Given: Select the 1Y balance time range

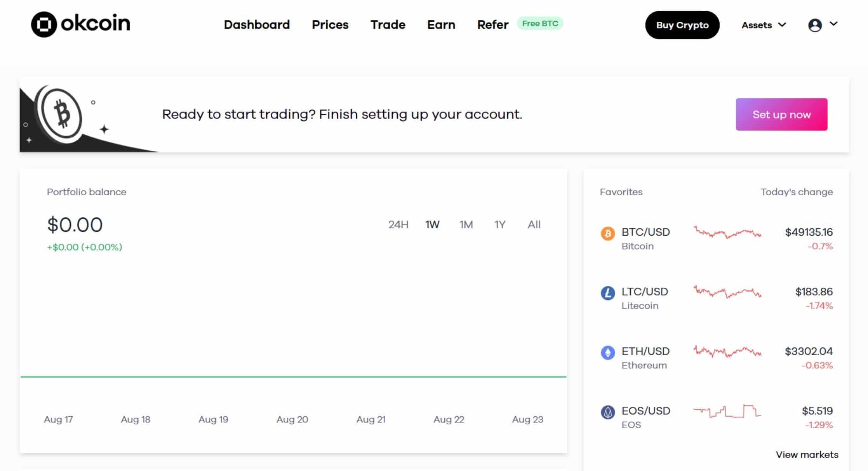Looking at the screenshot, I should coord(500,225).
